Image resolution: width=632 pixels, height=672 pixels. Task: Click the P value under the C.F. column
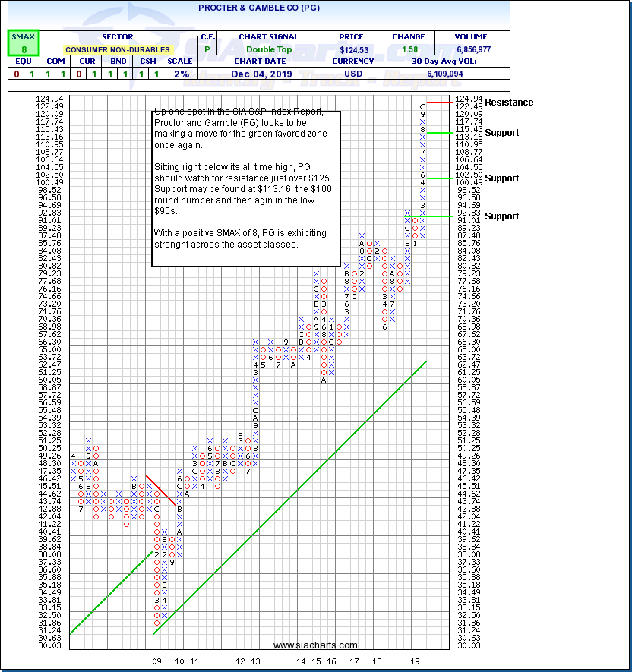(x=206, y=49)
